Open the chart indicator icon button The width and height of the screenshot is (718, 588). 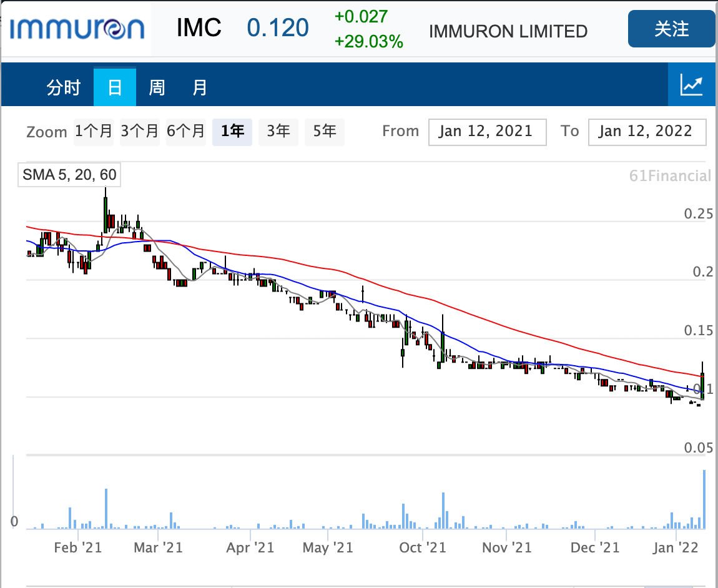point(691,85)
